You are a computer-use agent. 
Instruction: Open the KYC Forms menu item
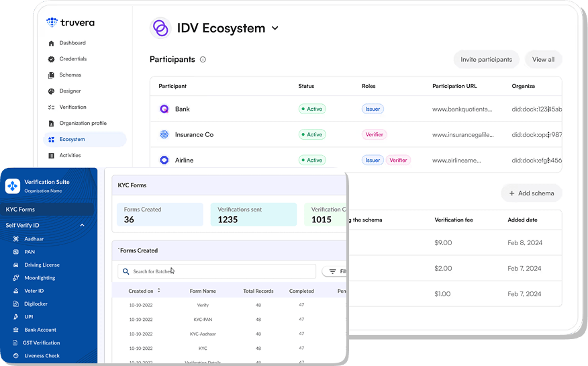coord(21,210)
